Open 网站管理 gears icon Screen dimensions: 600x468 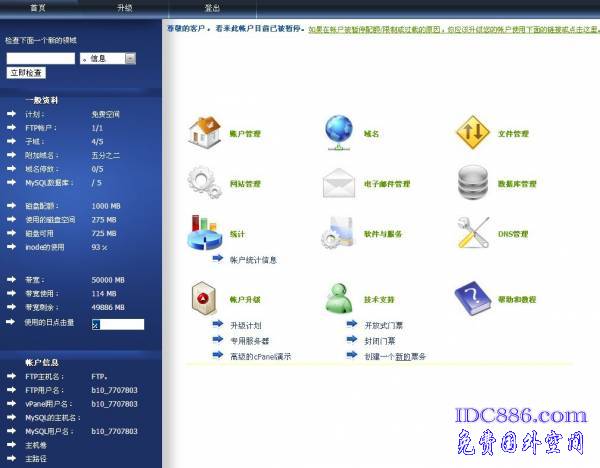204,183
